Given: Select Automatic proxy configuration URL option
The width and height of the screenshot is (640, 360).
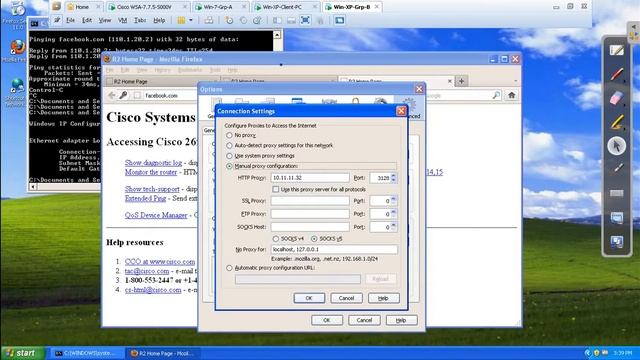Looking at the screenshot, I should 229,268.
